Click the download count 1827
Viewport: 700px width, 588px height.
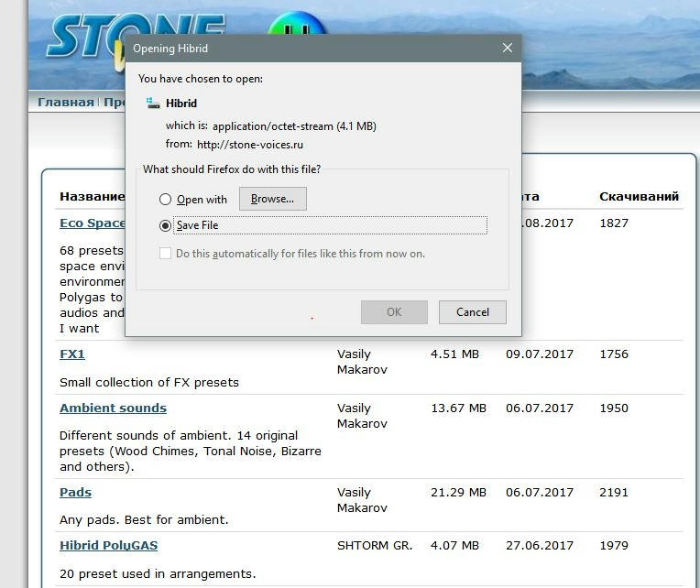[x=614, y=223]
